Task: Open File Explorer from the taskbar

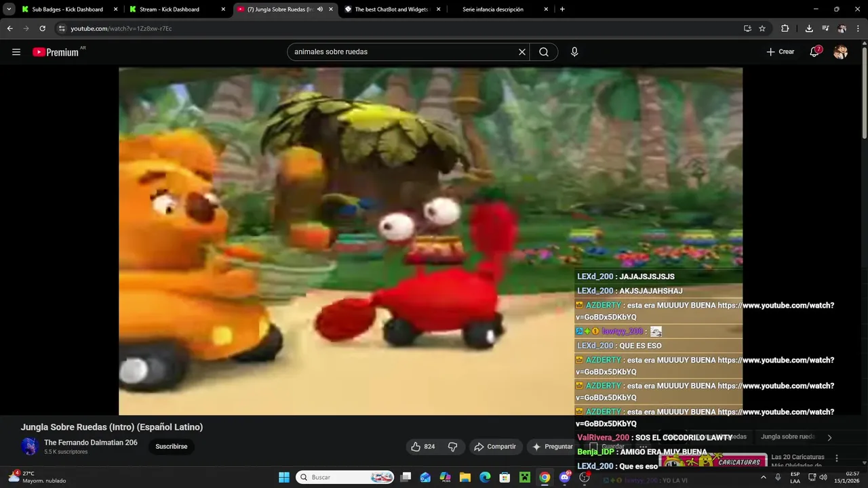Action: [465, 477]
